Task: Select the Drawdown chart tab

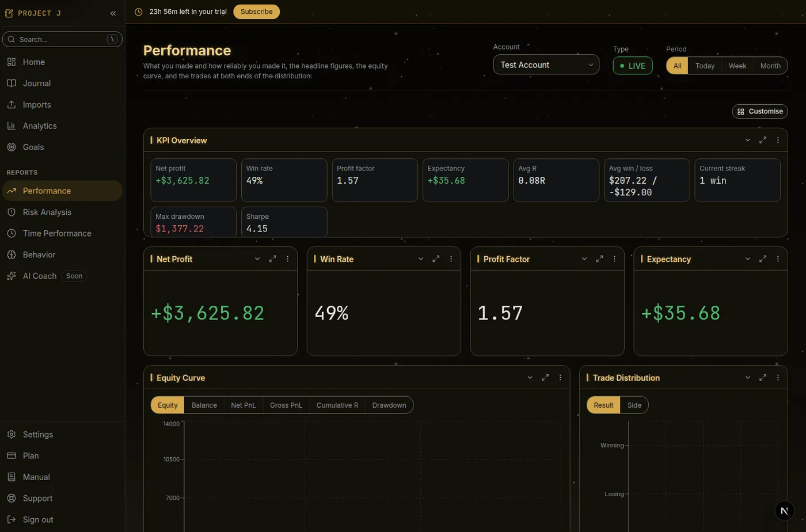Action: [389, 405]
